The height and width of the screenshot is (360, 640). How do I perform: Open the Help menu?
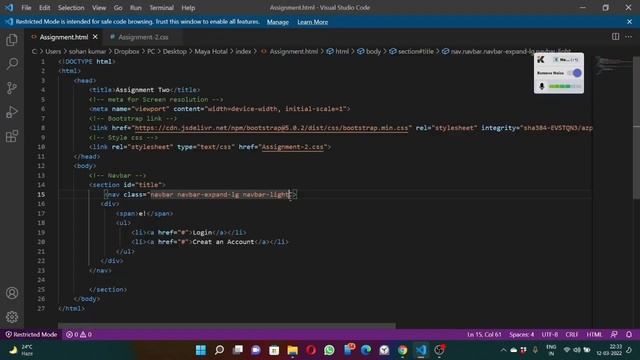(x=188, y=8)
